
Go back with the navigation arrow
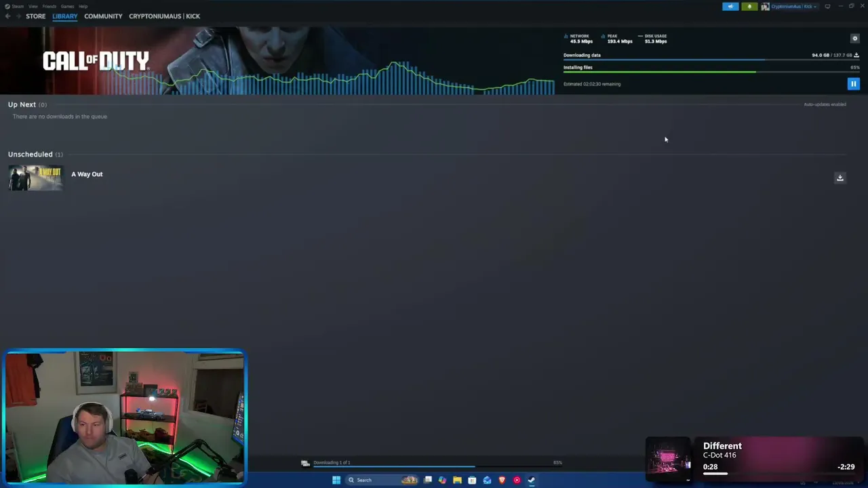(7, 16)
